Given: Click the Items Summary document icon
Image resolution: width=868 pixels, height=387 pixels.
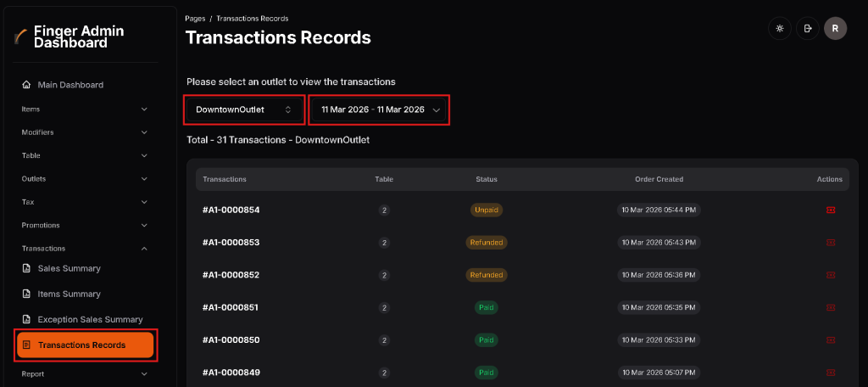Looking at the screenshot, I should click(x=26, y=294).
